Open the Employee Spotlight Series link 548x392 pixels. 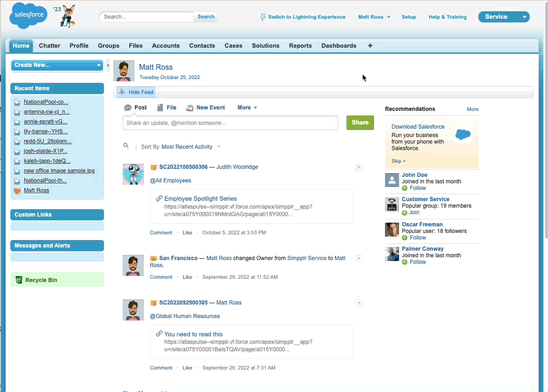coord(200,199)
